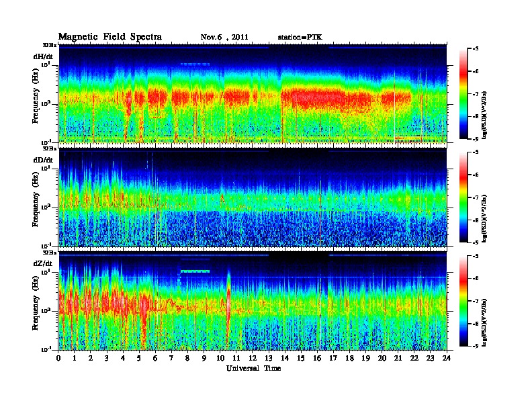Click the color scale bar beside dZ/dt panel
Viewport: 532px width, 411px height.
(463, 301)
